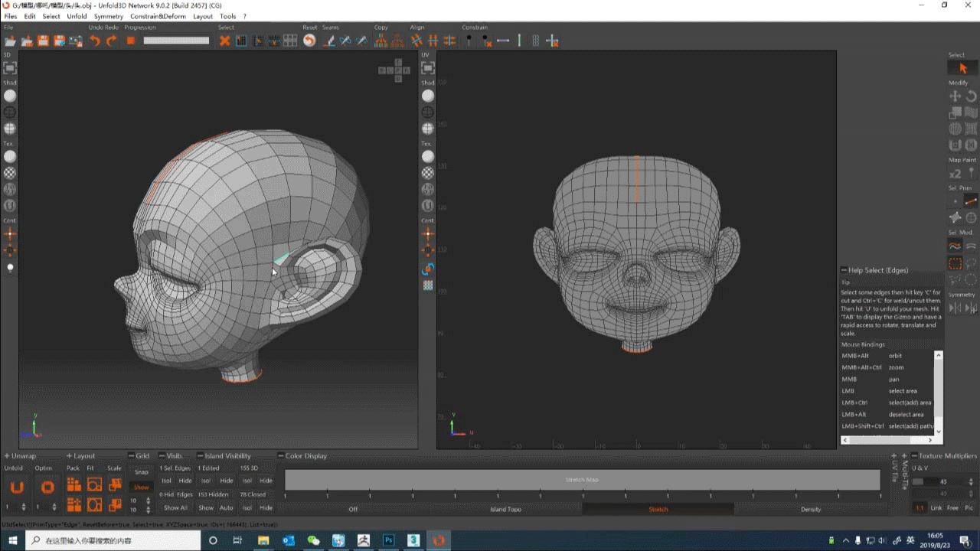The width and height of the screenshot is (980, 551).
Task: Click the U & V multiplier slider
Action: pos(928,481)
